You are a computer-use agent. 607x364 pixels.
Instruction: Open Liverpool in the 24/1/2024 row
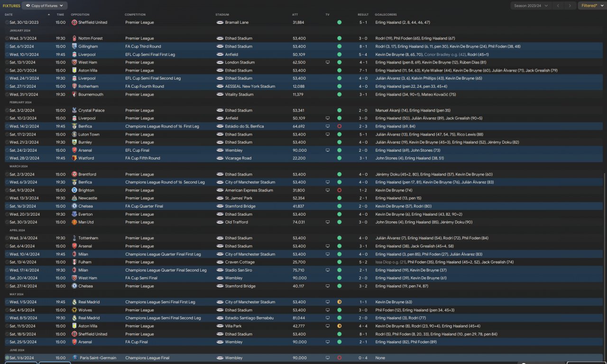pyautogui.click(x=87, y=78)
